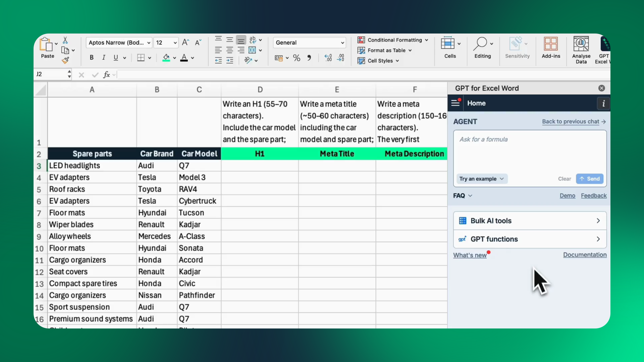The height and width of the screenshot is (362, 644).
Task: Click the increase font size icon
Action: tap(185, 43)
